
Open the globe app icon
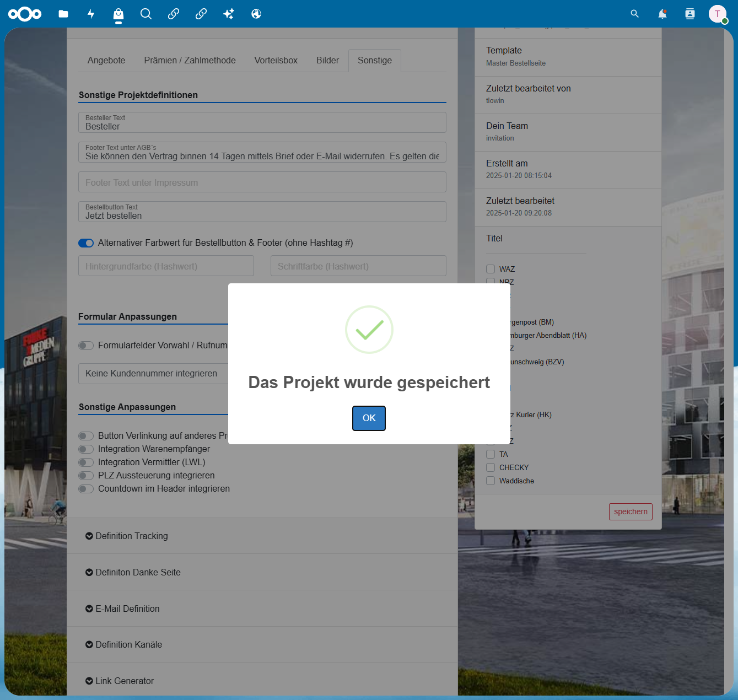(x=256, y=14)
